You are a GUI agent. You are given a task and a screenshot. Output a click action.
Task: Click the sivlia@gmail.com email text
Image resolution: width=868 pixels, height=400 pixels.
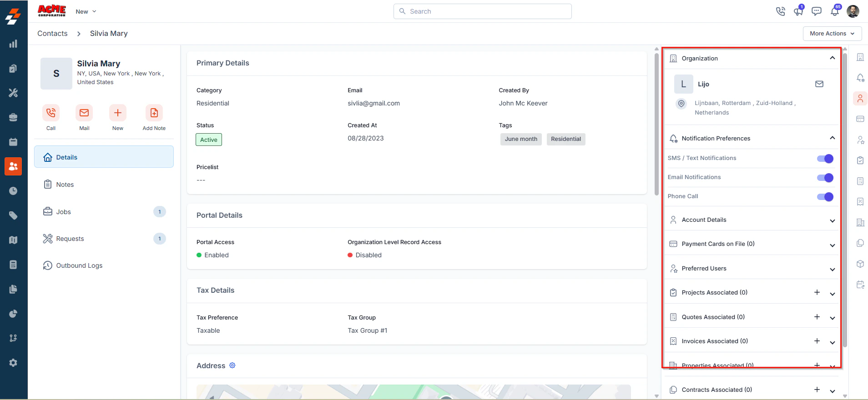tap(373, 103)
